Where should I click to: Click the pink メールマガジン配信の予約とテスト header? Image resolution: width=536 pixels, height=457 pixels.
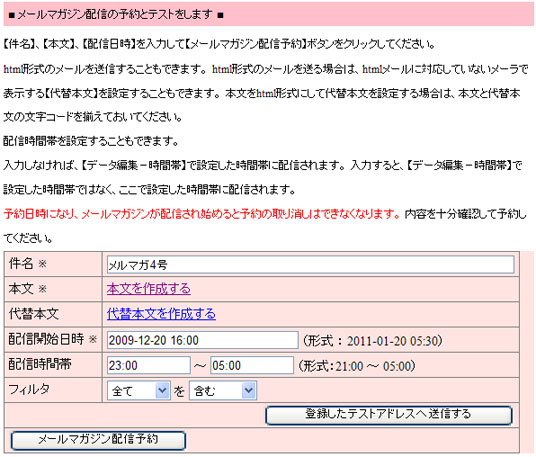click(x=269, y=15)
